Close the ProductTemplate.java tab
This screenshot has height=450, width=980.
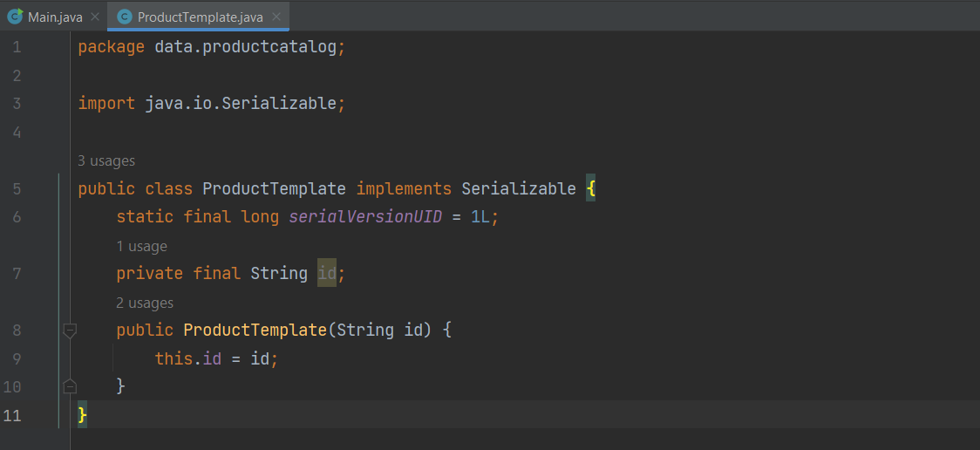276,17
